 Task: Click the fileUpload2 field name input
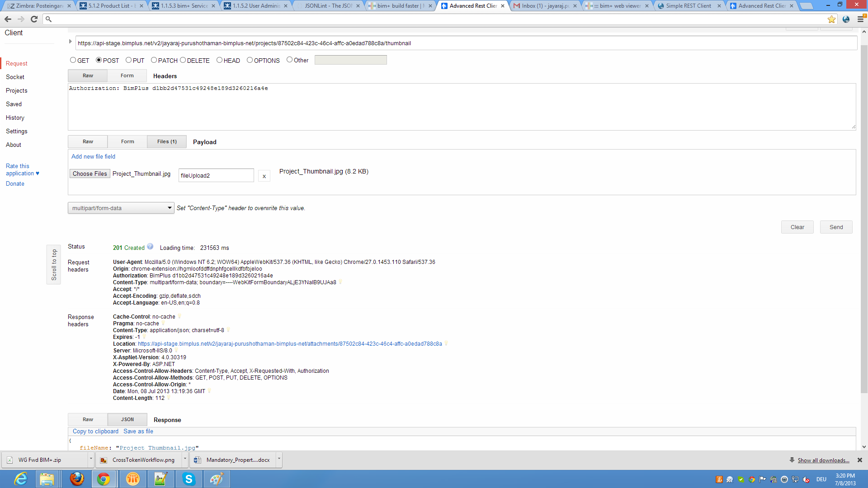(216, 175)
